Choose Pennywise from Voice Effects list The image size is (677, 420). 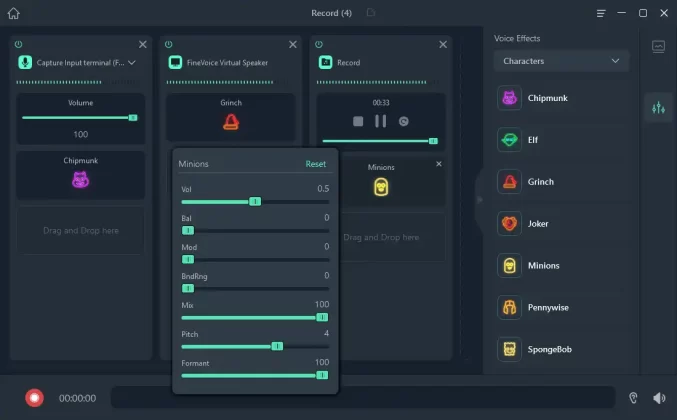[561, 307]
